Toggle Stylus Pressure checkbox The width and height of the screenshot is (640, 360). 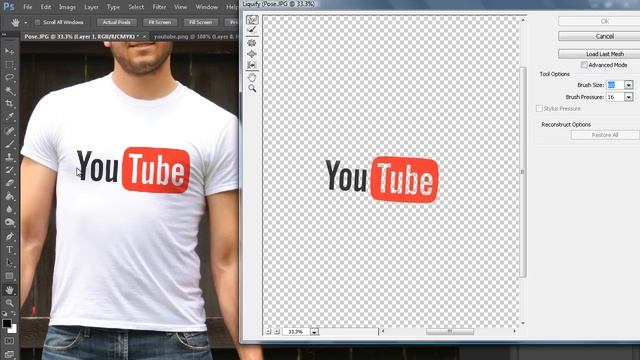(539, 108)
